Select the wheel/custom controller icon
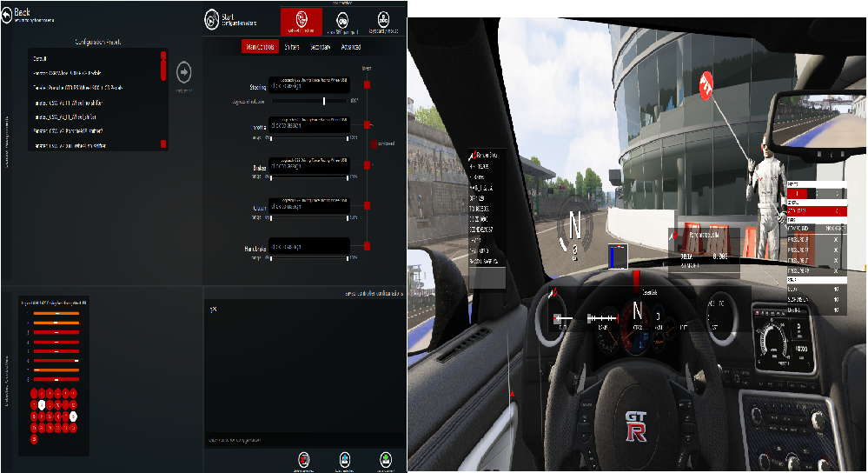 click(x=301, y=21)
